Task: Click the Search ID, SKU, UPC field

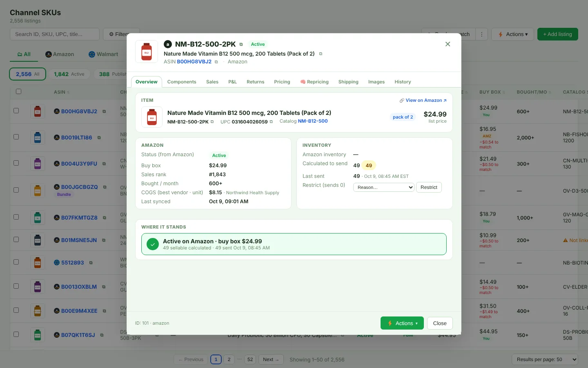Action: tap(55, 34)
